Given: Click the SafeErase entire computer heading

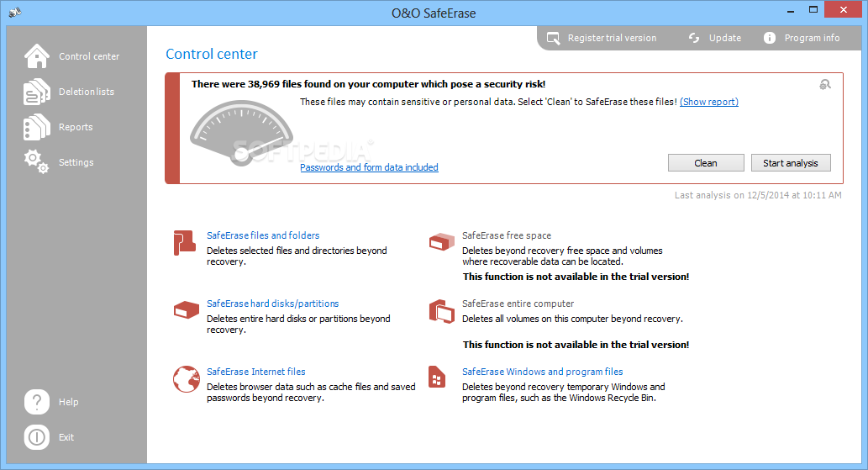Looking at the screenshot, I should [518, 304].
